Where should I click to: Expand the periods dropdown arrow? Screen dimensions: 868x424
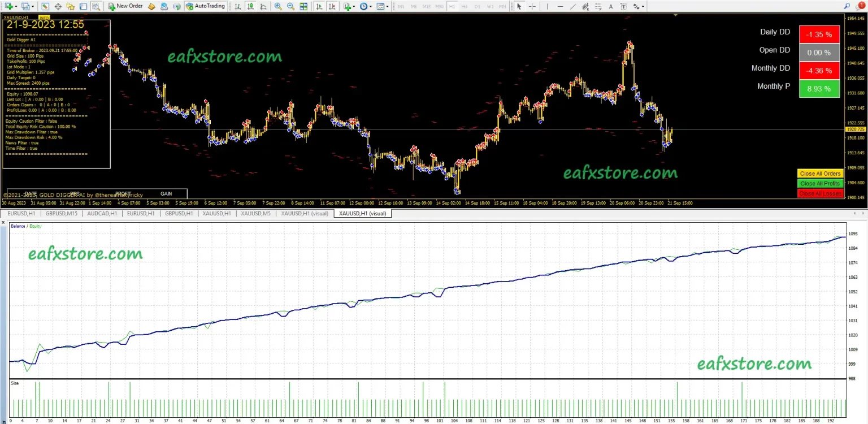[371, 6]
